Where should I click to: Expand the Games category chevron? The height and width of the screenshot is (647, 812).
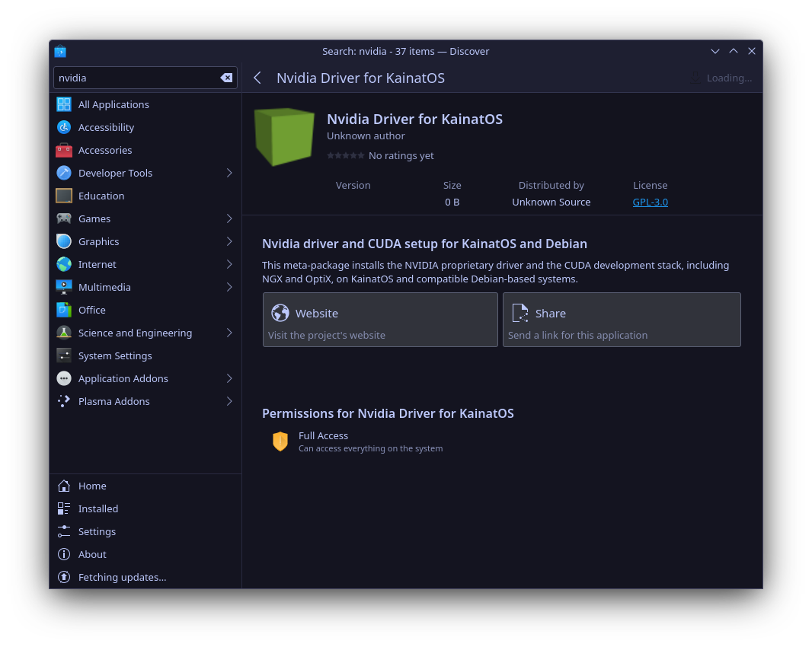(x=229, y=218)
